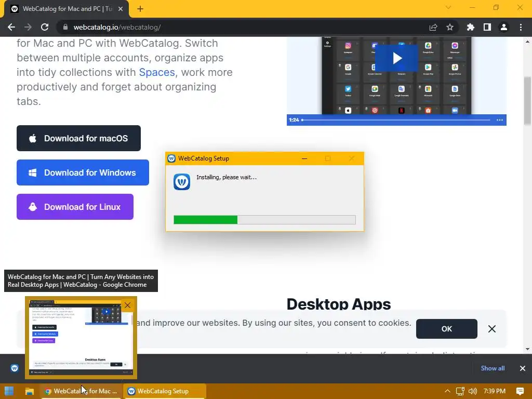The image size is (532, 399).
Task: Click the page vertical scrollbar thumb
Action: tap(527, 101)
